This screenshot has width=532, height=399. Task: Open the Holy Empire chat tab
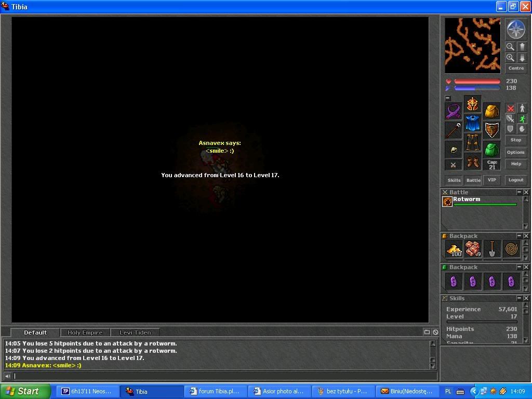point(85,332)
